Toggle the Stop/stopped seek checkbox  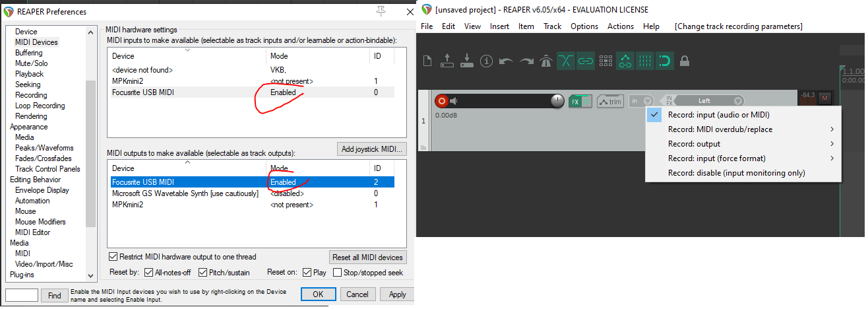click(338, 272)
